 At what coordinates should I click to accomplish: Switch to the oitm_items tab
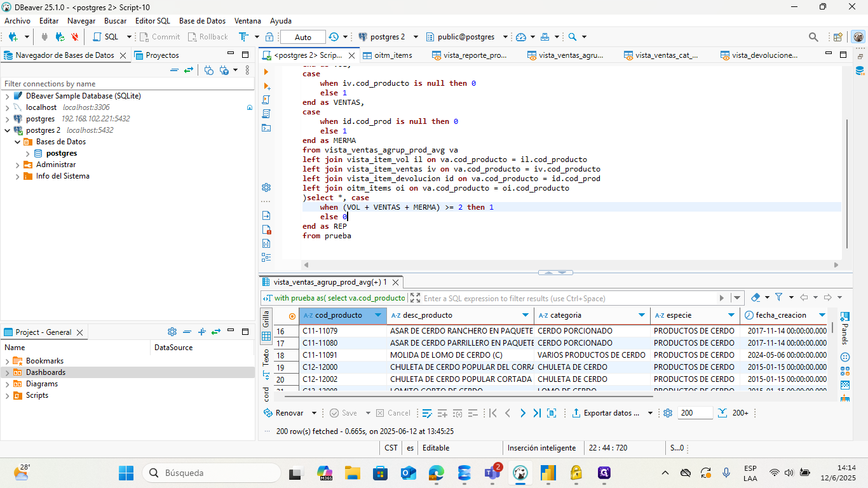(393, 55)
